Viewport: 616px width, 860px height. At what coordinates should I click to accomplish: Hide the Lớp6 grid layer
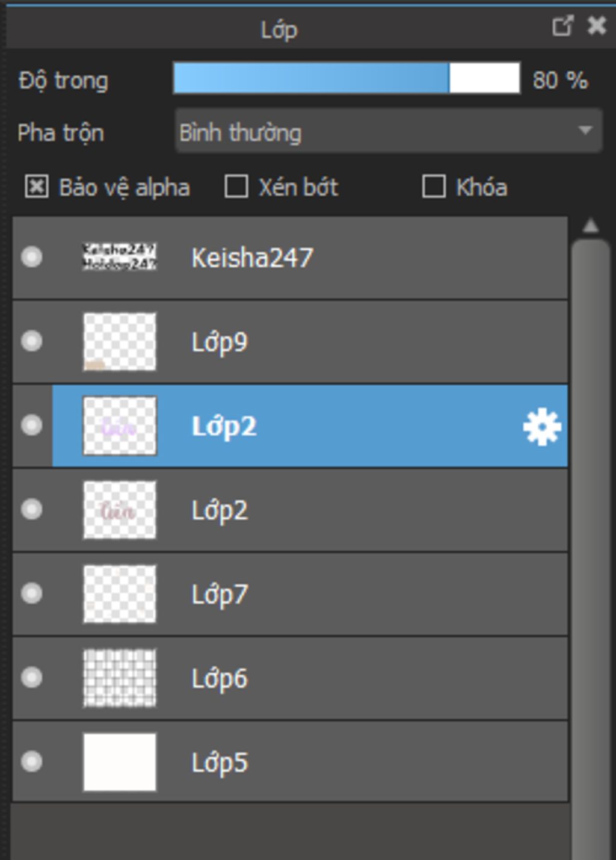(31, 678)
